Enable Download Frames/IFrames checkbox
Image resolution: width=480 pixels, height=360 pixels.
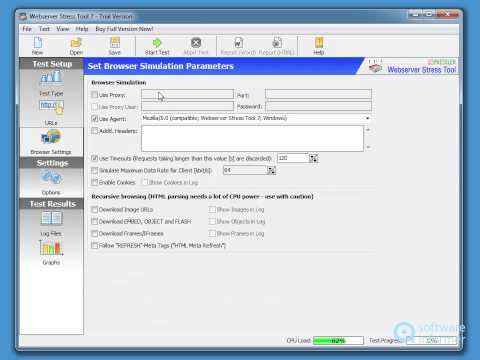[95, 233]
